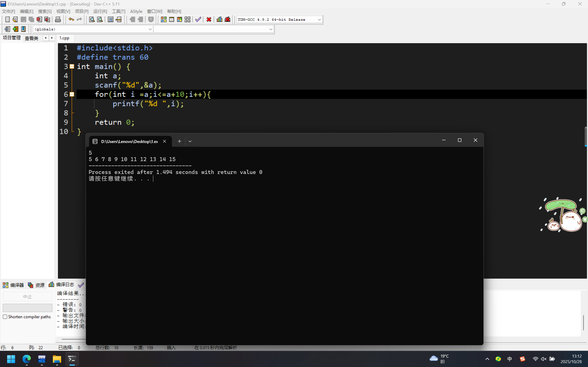
Task: Click the Undo arrow icon
Action: point(71,20)
